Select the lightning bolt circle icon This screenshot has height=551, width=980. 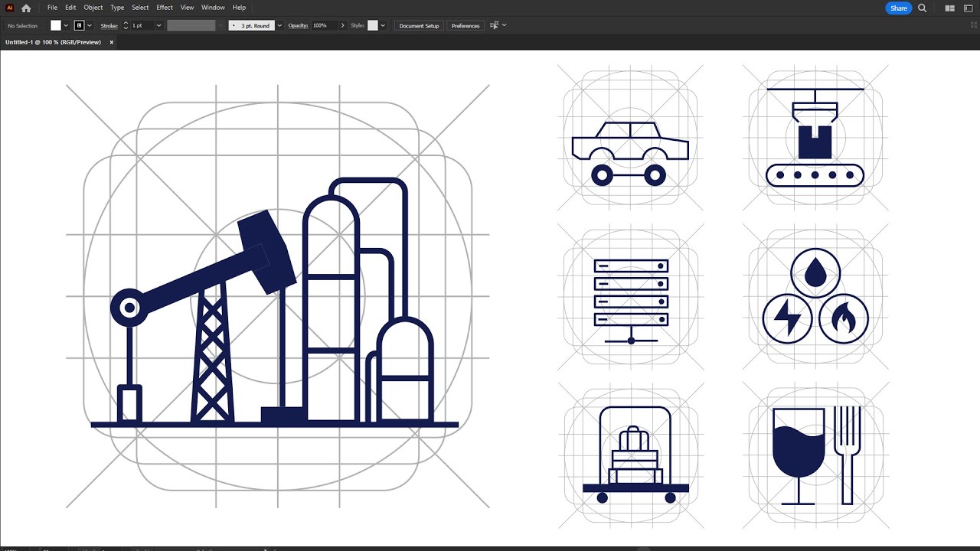pos(788,318)
